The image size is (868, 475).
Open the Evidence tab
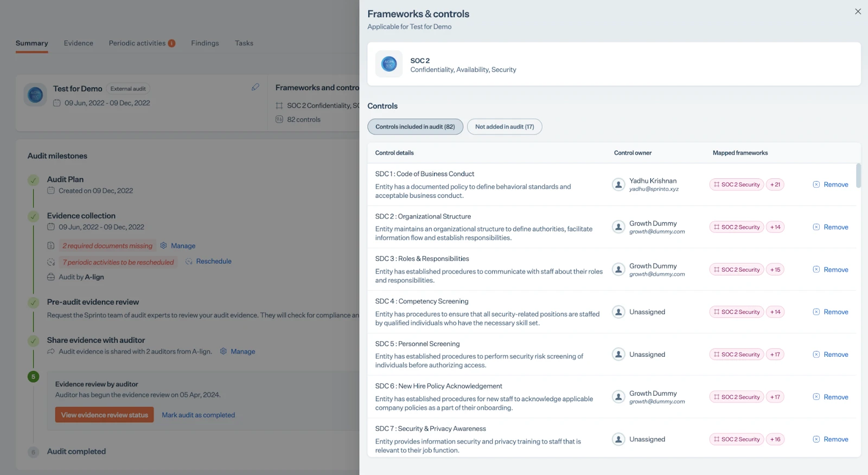[x=79, y=43]
